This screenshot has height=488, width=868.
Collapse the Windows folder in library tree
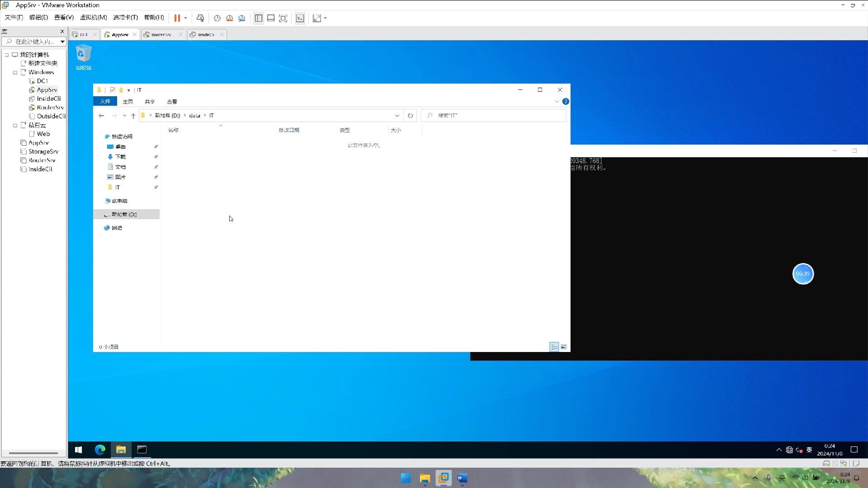point(15,72)
